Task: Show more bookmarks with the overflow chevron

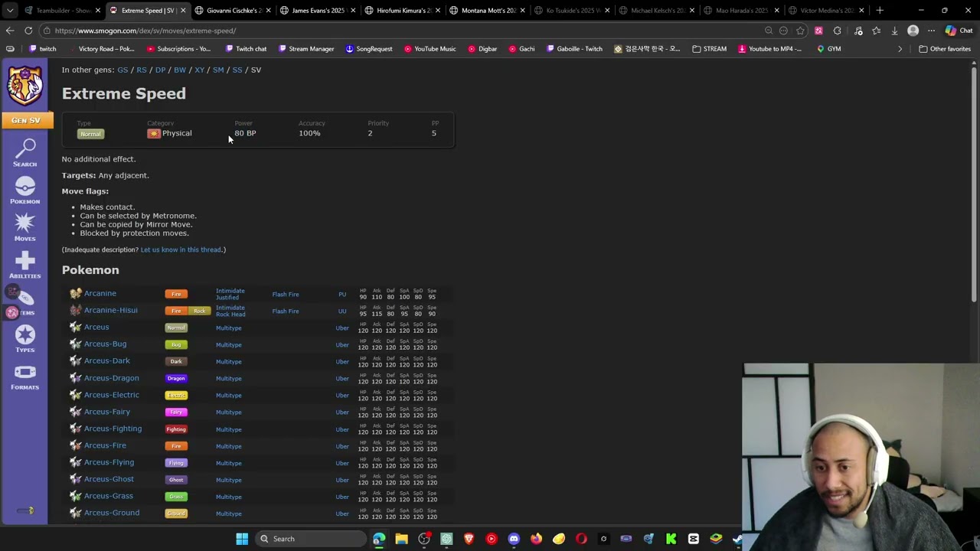Action: (900, 49)
